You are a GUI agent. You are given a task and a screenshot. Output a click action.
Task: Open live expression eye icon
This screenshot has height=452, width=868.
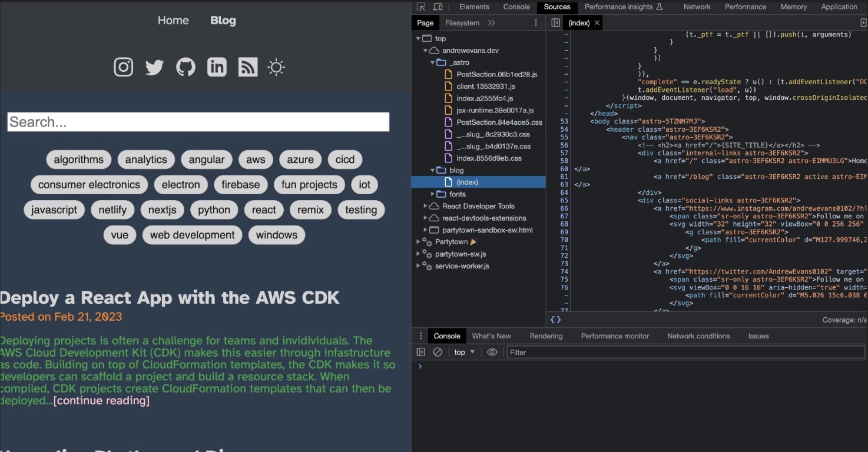tap(492, 352)
